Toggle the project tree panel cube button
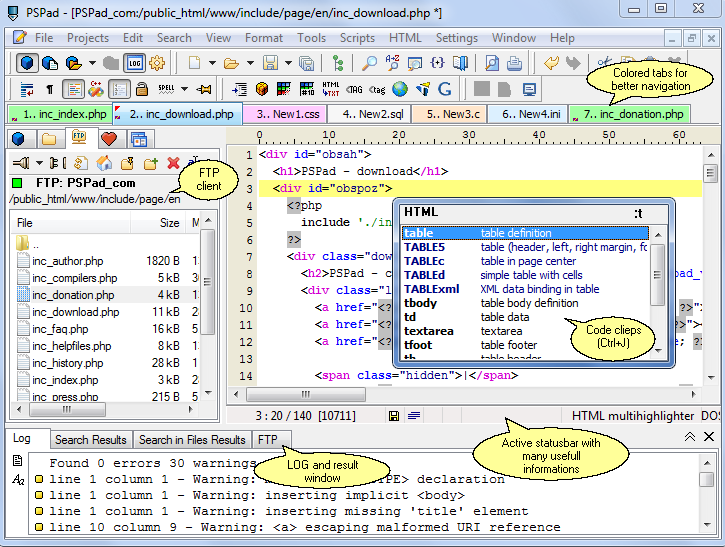Viewport: 725px width, 547px height. [27, 62]
